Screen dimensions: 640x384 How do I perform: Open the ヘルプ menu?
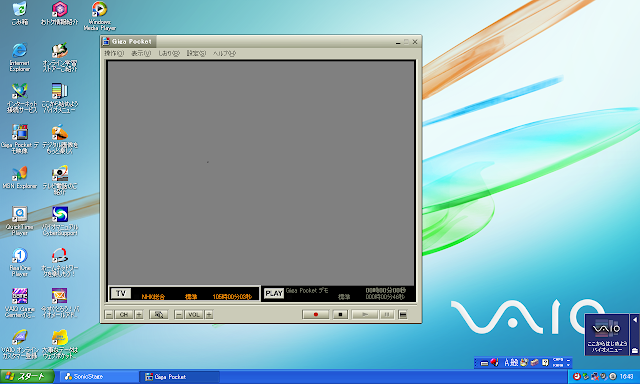[x=224, y=53]
